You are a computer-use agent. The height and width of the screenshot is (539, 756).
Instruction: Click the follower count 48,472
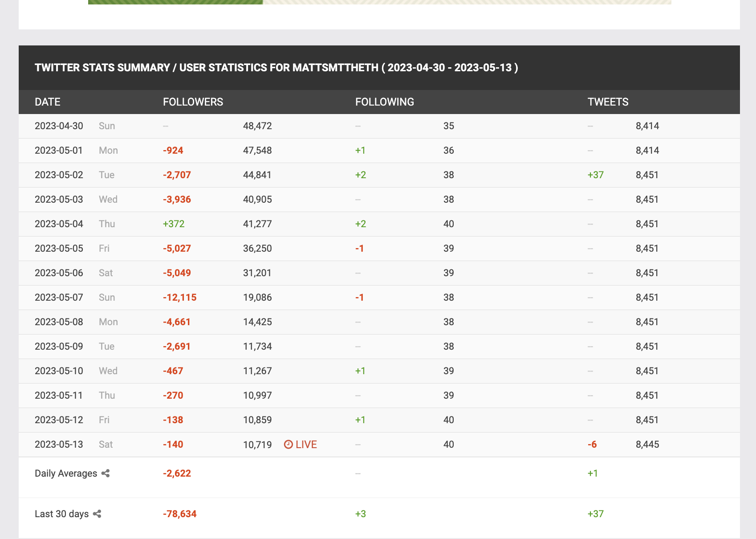pyautogui.click(x=257, y=126)
